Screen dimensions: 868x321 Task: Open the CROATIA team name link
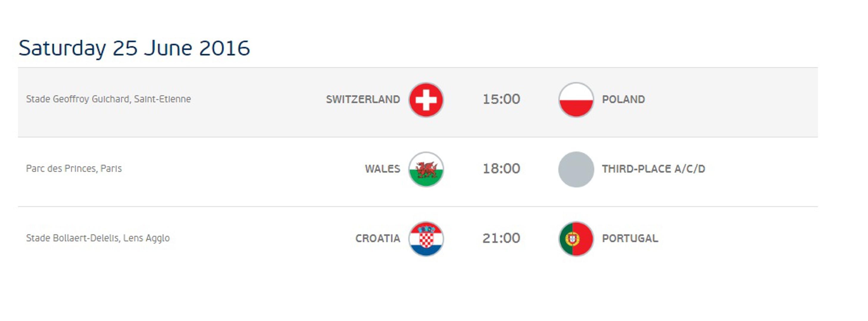[x=377, y=239]
